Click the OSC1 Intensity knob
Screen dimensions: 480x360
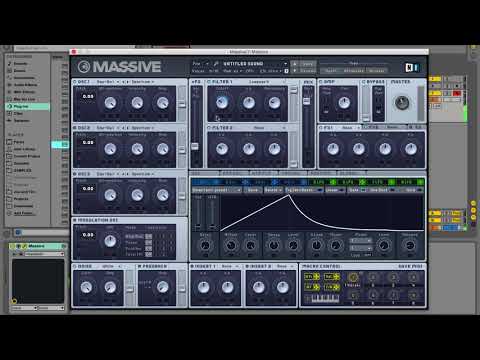tap(137, 103)
